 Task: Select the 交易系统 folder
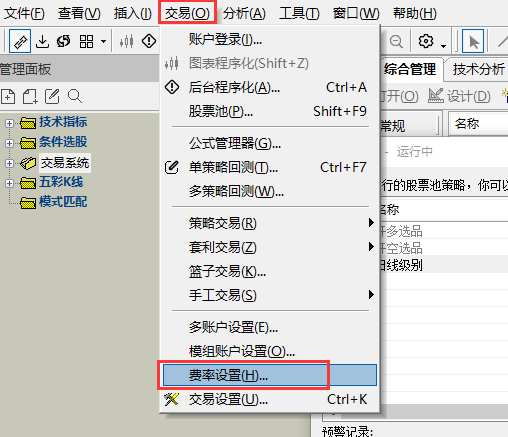coord(65,163)
